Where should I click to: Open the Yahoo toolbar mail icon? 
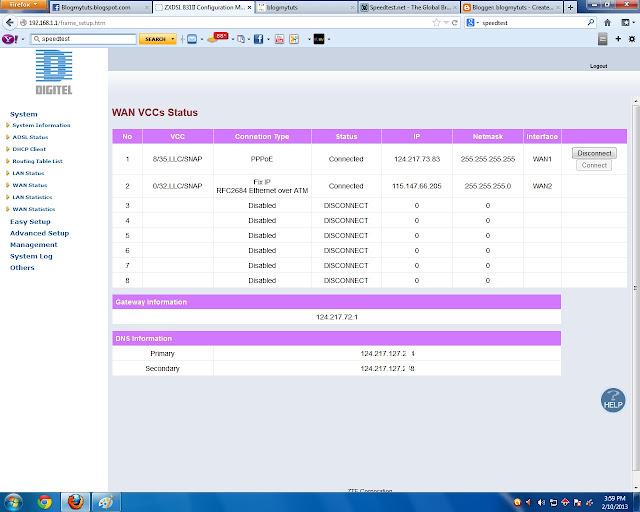[x=192, y=39]
